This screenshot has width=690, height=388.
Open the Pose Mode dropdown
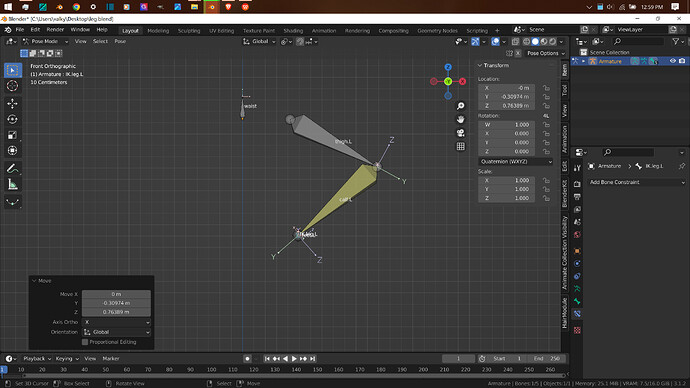pyautogui.click(x=45, y=41)
